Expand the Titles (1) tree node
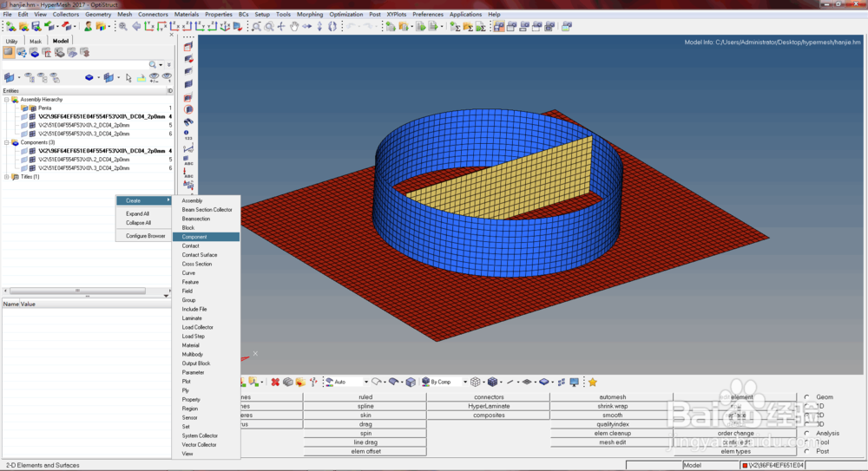 tap(7, 177)
